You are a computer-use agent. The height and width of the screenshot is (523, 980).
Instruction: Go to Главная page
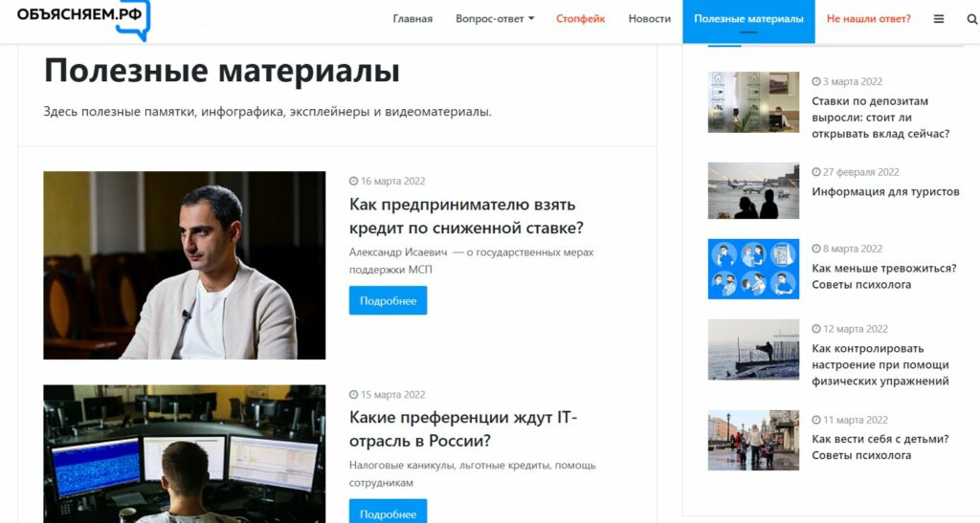click(x=412, y=19)
